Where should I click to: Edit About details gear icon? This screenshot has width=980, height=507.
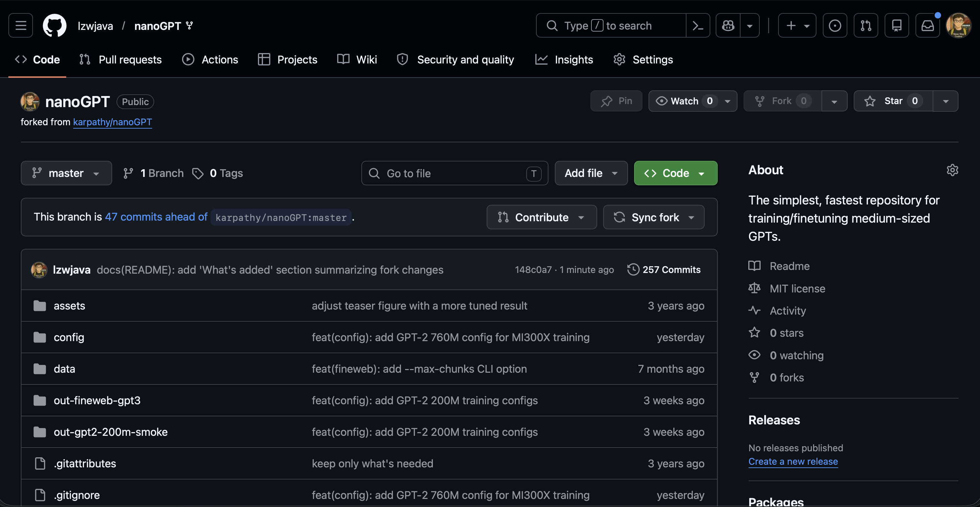[952, 170]
